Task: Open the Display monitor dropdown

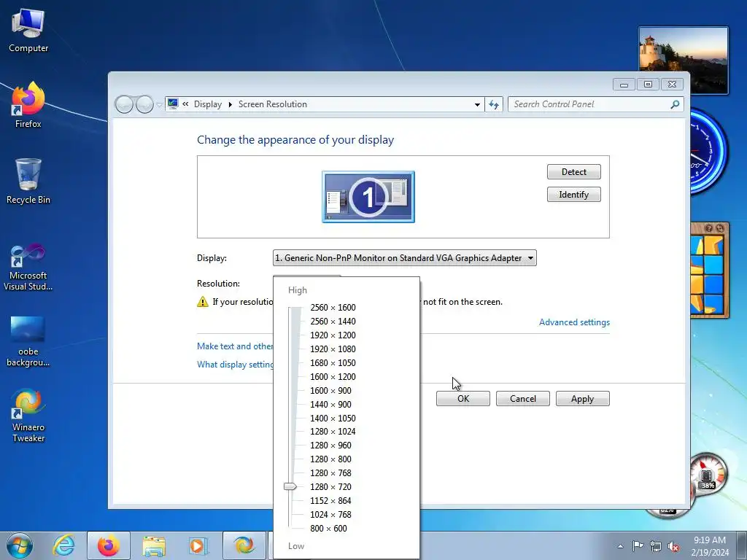Action: pyautogui.click(x=404, y=258)
